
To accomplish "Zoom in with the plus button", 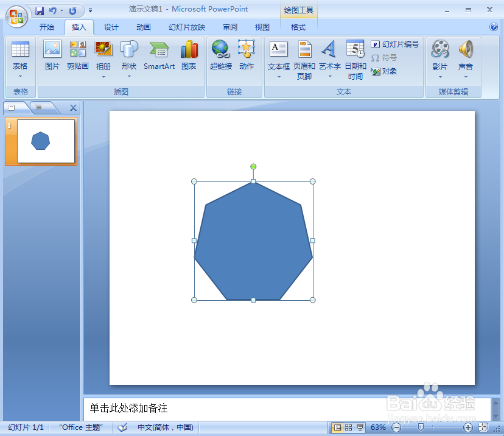I will click(467, 427).
